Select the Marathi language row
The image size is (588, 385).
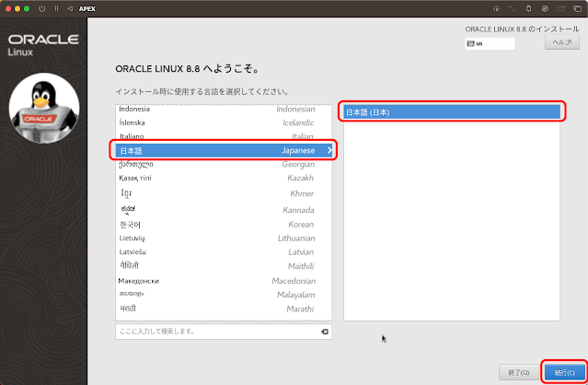tap(224, 309)
